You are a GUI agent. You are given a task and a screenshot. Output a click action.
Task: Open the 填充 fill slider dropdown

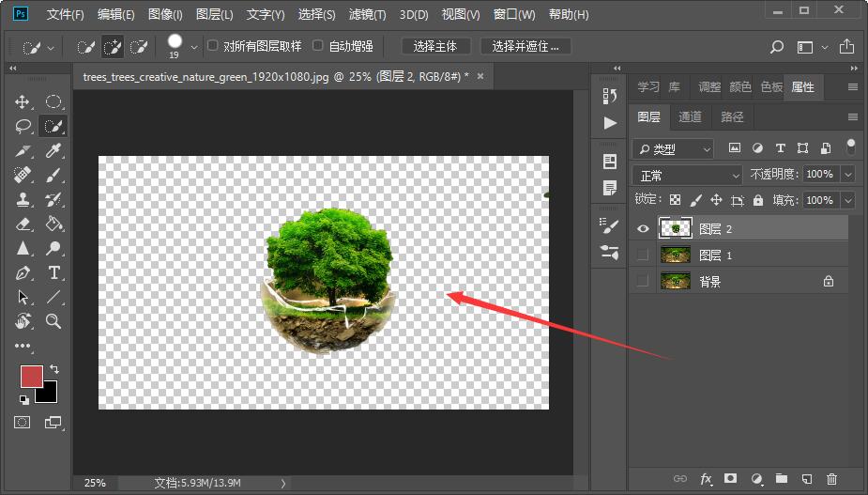point(848,200)
